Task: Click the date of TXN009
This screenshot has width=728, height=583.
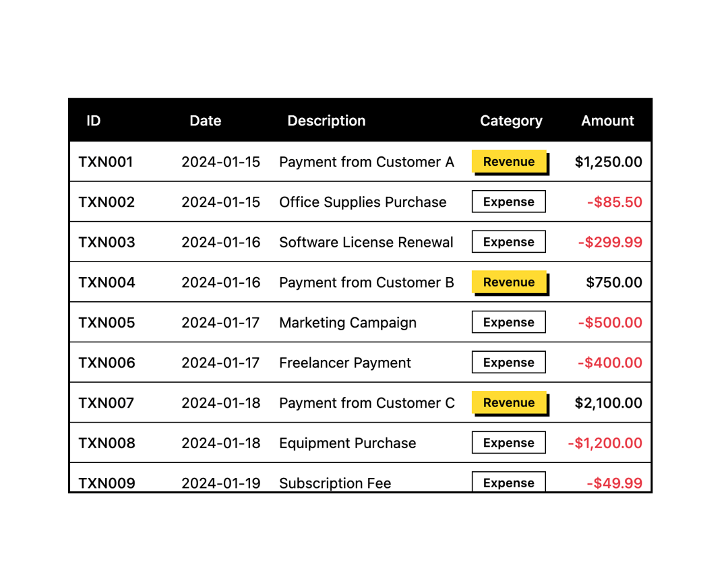Action: coord(221,483)
